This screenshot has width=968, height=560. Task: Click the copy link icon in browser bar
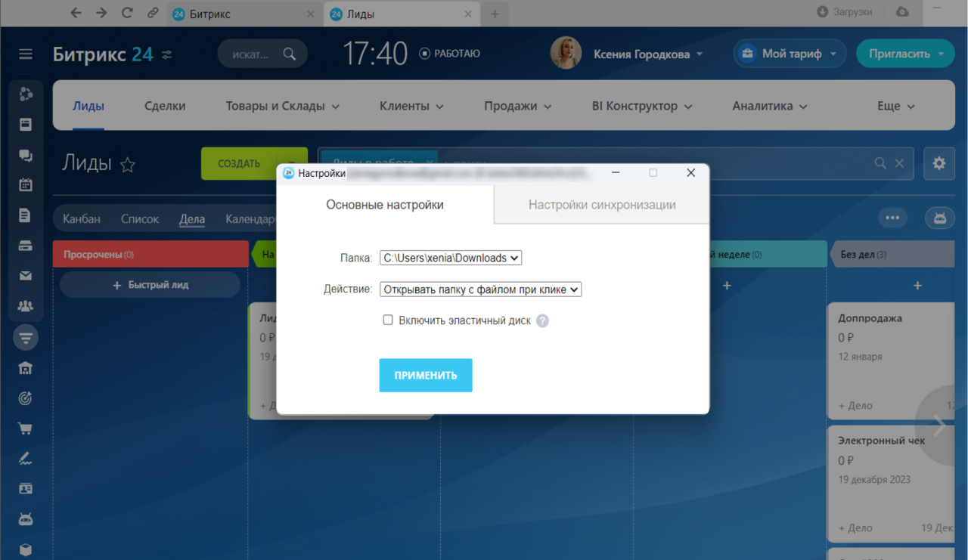[153, 13]
